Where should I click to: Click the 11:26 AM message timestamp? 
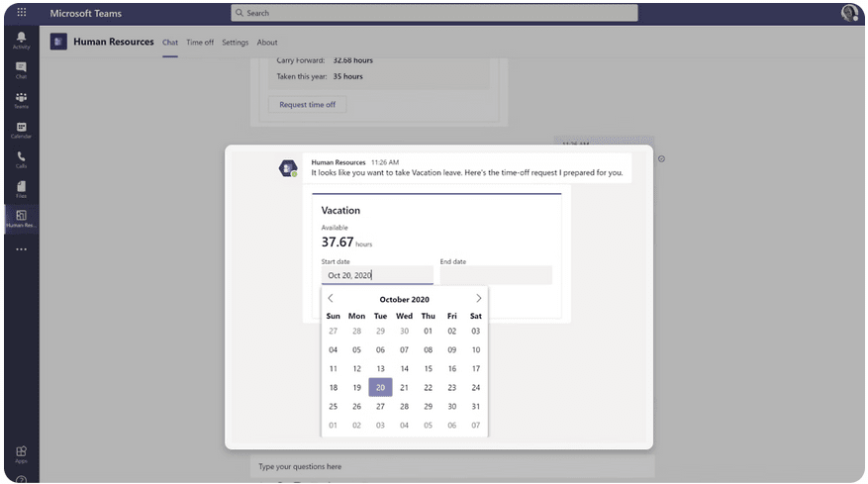[x=385, y=162]
